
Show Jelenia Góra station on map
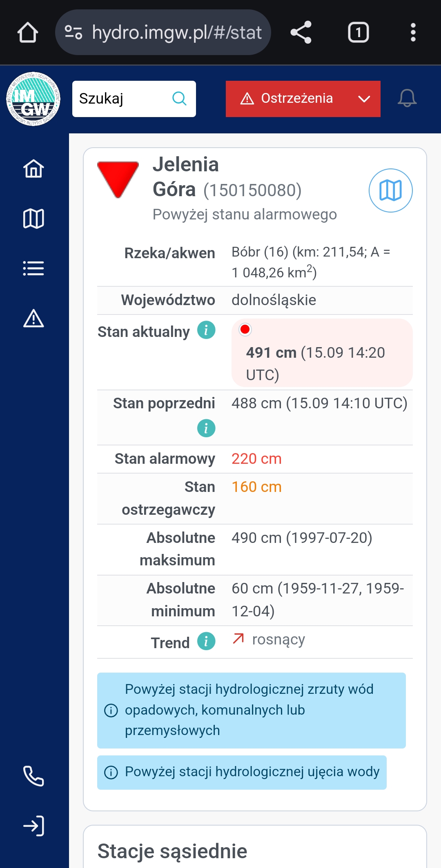point(390,190)
